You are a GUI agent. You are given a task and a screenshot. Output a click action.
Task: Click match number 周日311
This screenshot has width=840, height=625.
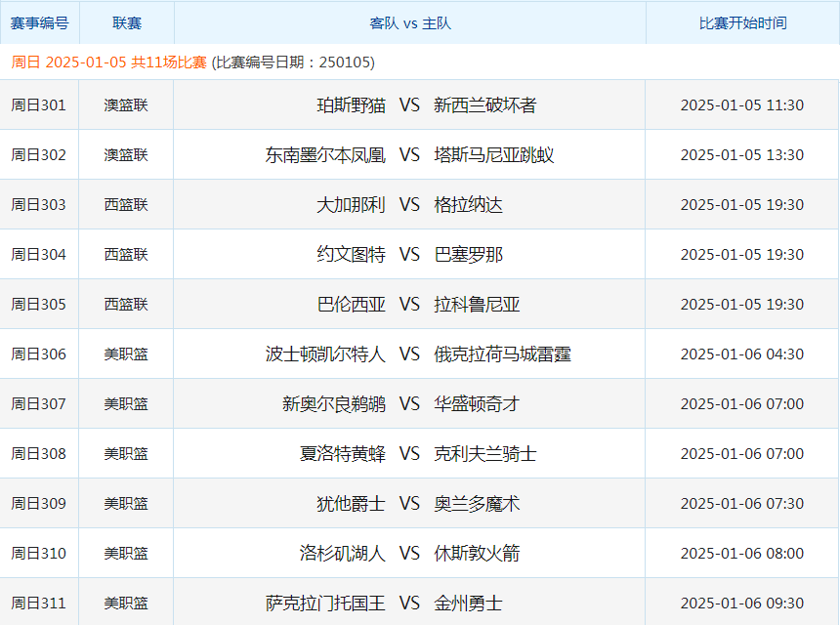pyautogui.click(x=38, y=604)
